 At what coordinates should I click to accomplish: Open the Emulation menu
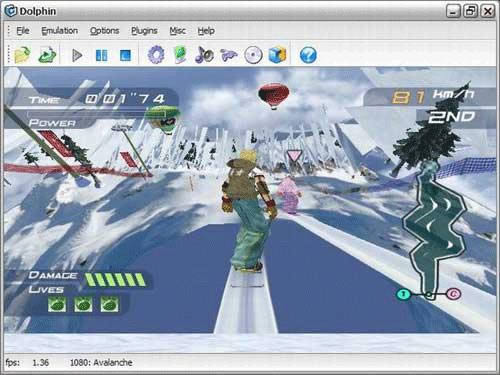pyautogui.click(x=59, y=31)
